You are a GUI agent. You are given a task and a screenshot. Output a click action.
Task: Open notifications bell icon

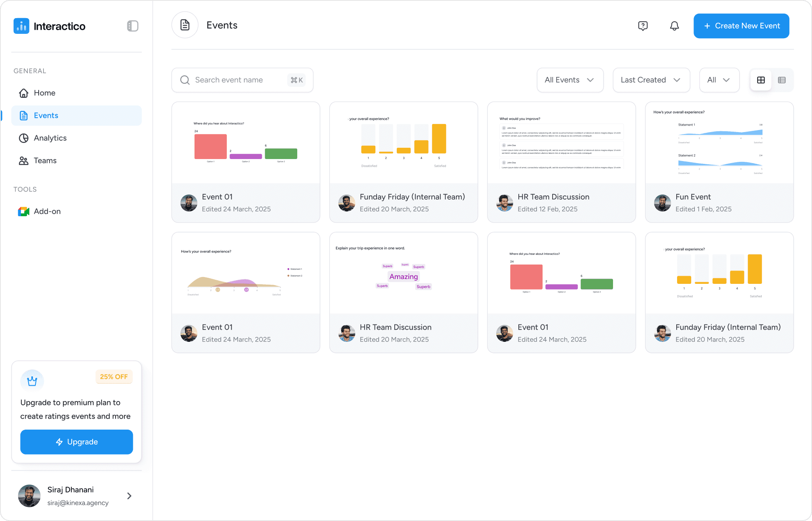[674, 26]
